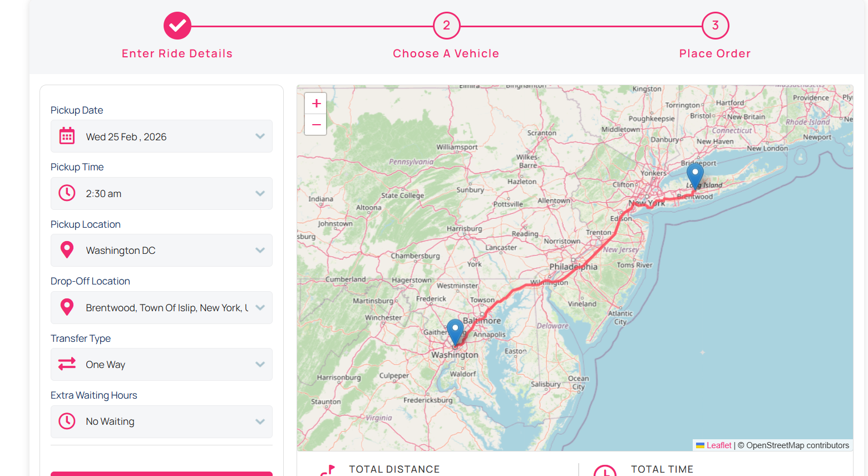Viewport: 868px width, 476px height.
Task: Click the Brentwood drop-off location field
Action: [166, 308]
